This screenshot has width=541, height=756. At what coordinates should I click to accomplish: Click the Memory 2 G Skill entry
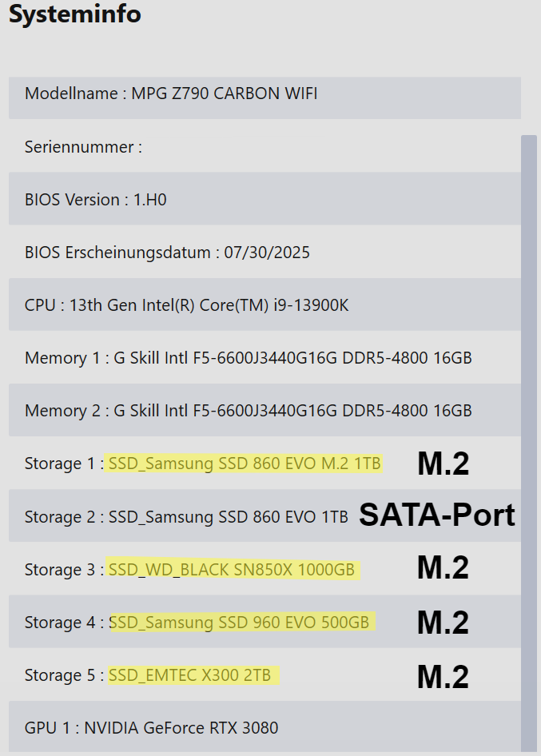click(x=248, y=411)
